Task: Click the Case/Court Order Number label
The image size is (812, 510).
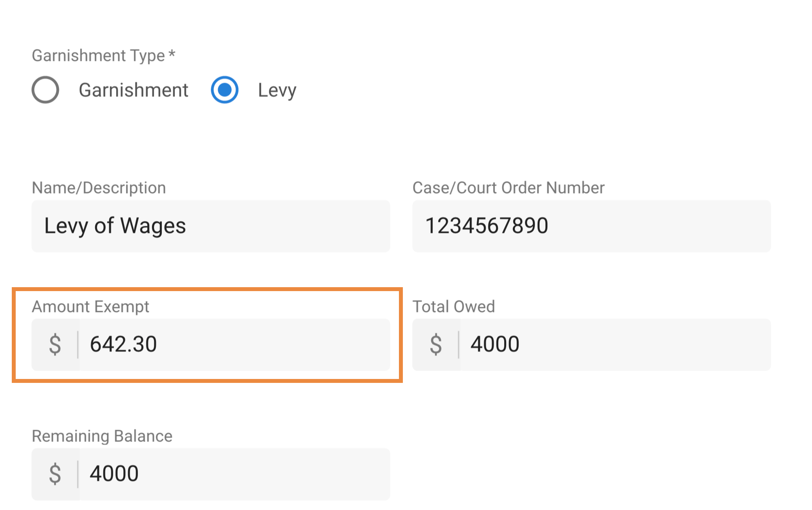Action: pos(508,188)
